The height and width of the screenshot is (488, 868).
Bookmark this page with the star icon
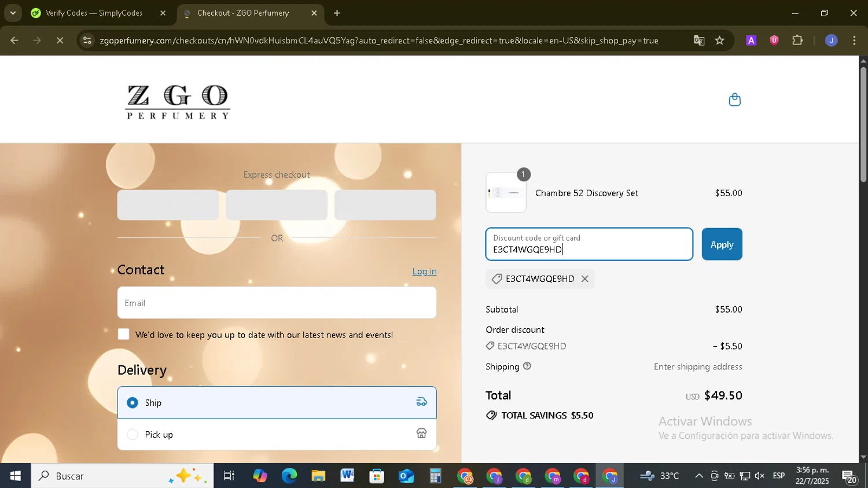pyautogui.click(x=719, y=41)
